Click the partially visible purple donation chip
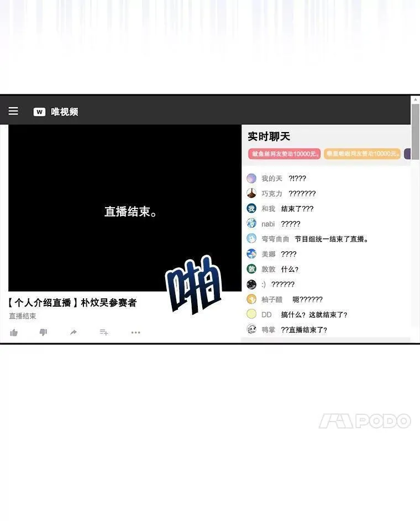 click(407, 154)
